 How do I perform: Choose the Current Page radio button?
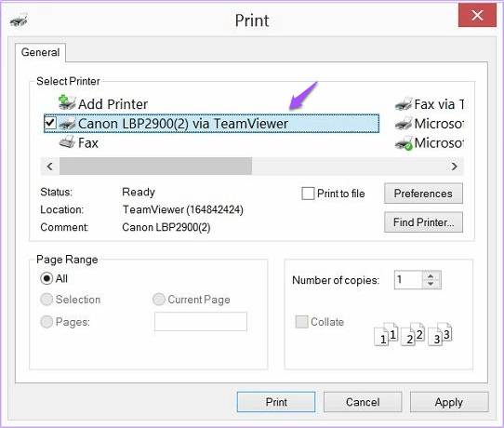pos(159,300)
